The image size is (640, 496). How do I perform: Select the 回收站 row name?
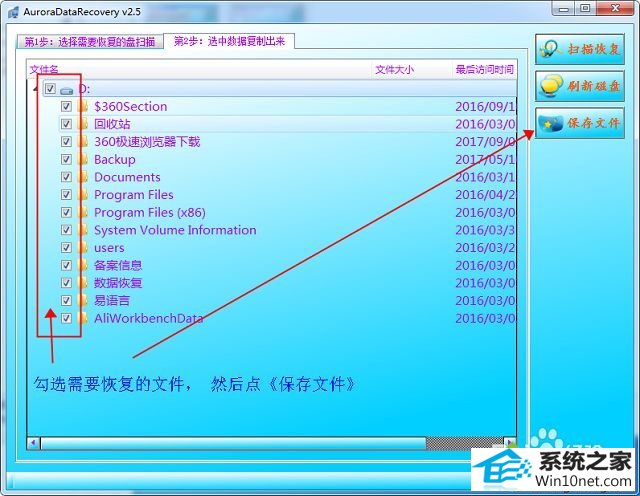point(112,124)
